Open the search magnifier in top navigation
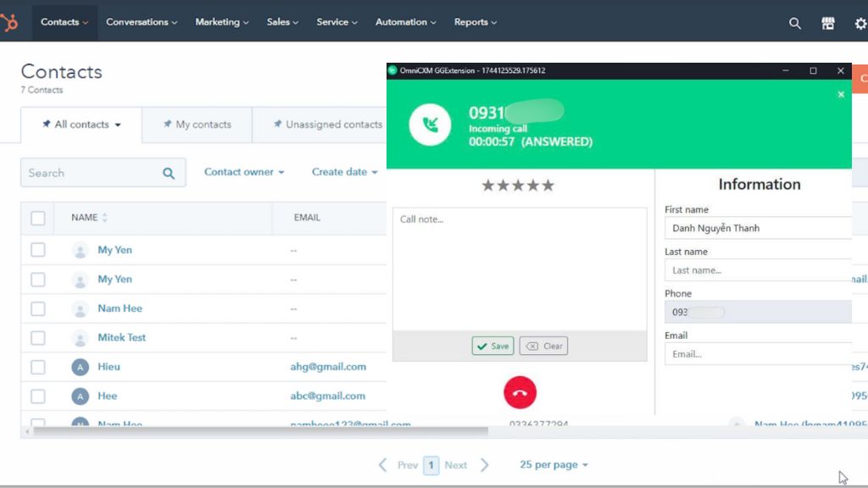868x488 pixels. (794, 23)
